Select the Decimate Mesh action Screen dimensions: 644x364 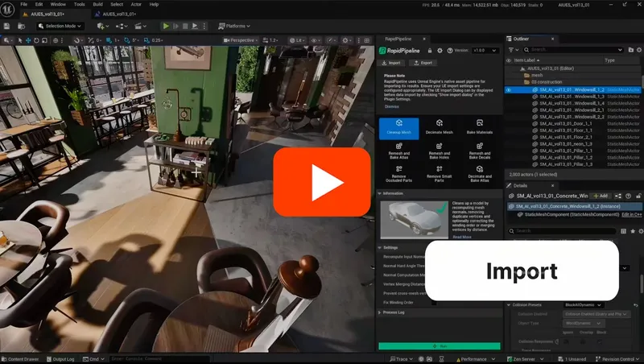pyautogui.click(x=439, y=128)
